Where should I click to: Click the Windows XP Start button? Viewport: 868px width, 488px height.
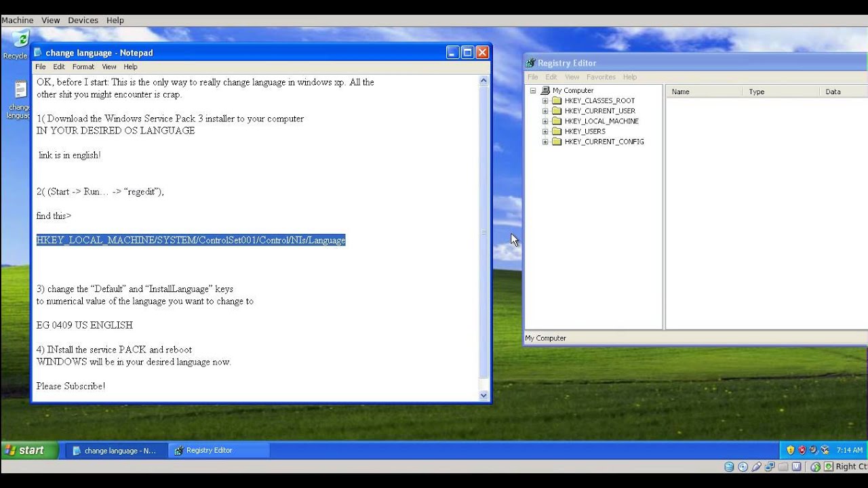(29, 450)
